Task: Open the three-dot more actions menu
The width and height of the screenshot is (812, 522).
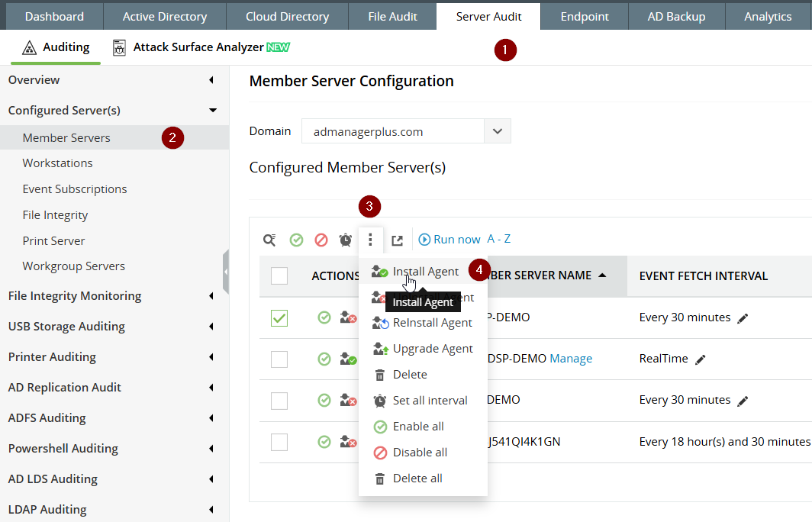Action: (370, 240)
